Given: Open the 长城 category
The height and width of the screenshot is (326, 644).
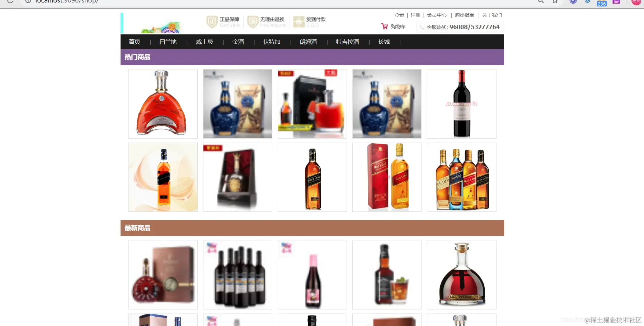Looking at the screenshot, I should click(384, 42).
